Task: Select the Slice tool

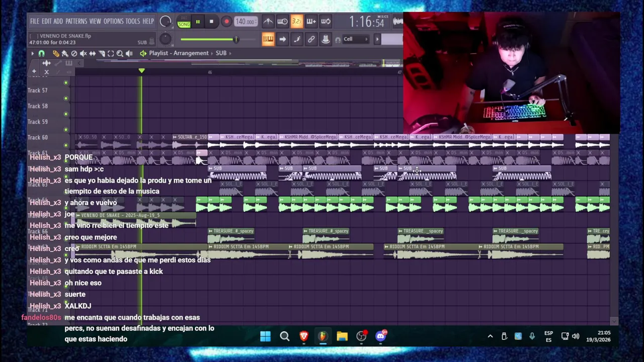Action: [x=102, y=53]
